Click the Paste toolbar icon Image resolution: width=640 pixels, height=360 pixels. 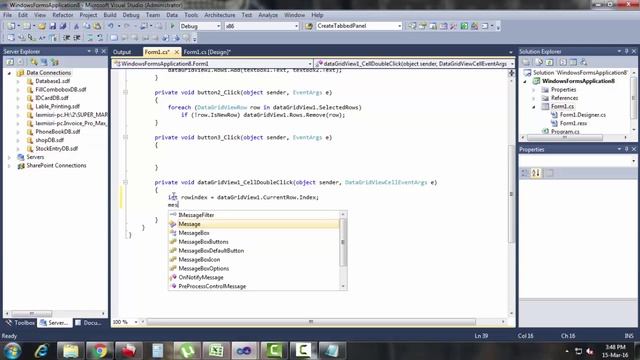pyautogui.click(x=97, y=26)
